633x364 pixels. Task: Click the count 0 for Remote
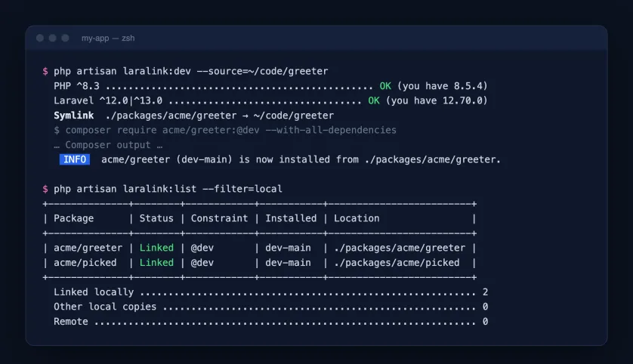click(x=485, y=322)
